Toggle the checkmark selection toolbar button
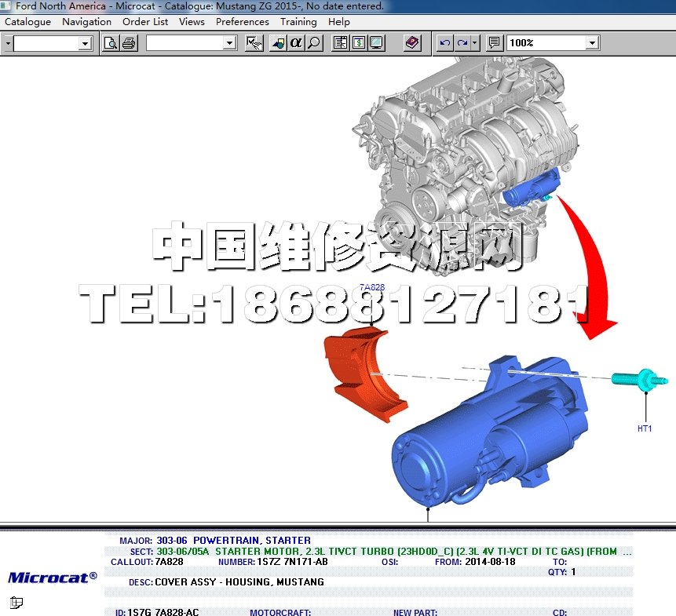This screenshot has width=676, height=616. pyautogui.click(x=254, y=43)
